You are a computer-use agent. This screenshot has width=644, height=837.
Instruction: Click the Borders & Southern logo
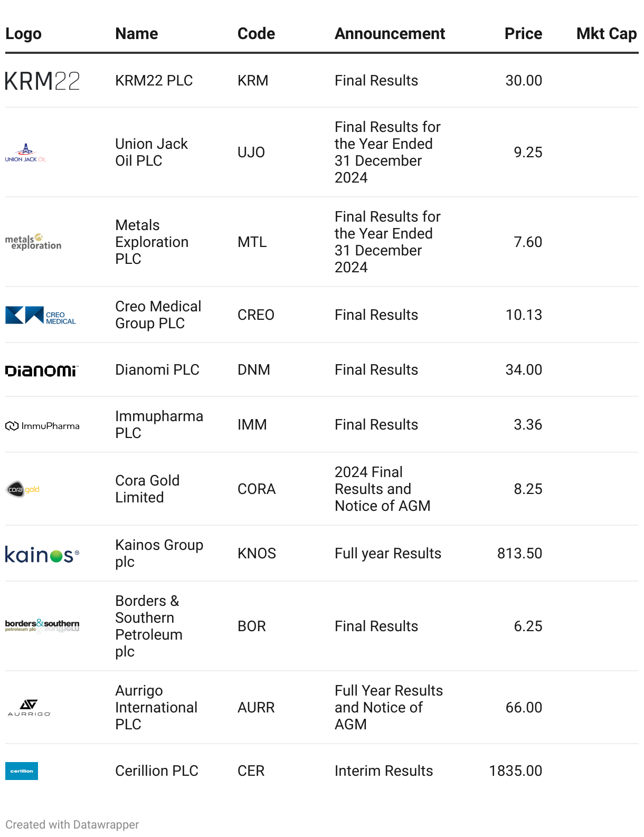pos(42,626)
